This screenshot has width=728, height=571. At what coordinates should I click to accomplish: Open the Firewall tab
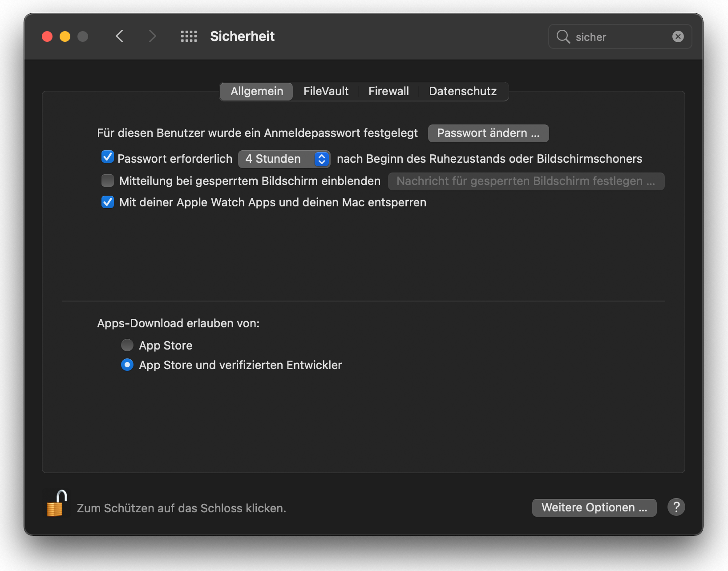pos(388,91)
